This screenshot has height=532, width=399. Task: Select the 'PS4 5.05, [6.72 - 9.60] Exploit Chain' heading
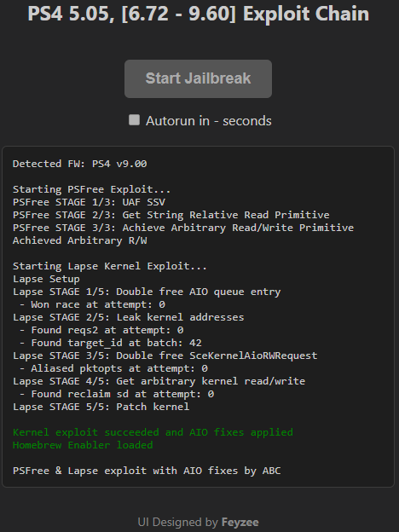198,14
